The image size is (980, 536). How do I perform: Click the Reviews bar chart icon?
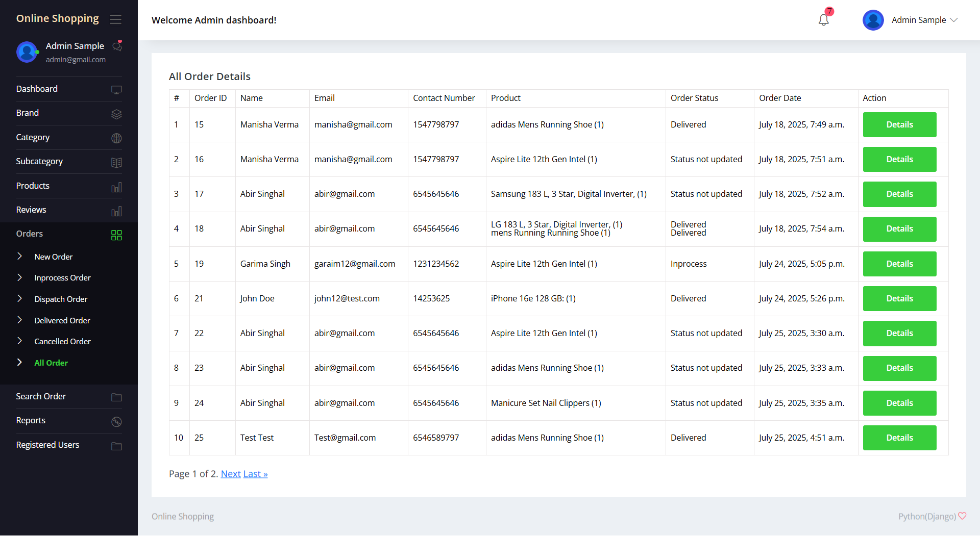(116, 211)
